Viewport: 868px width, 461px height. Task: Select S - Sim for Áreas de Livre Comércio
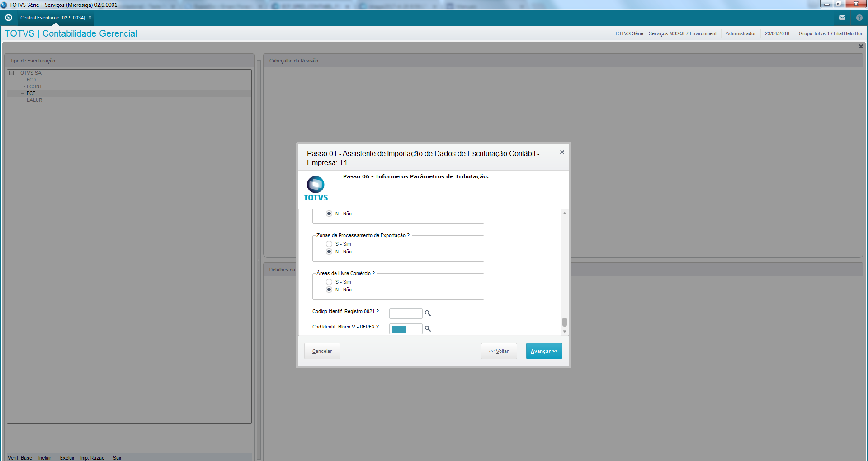[x=329, y=282]
